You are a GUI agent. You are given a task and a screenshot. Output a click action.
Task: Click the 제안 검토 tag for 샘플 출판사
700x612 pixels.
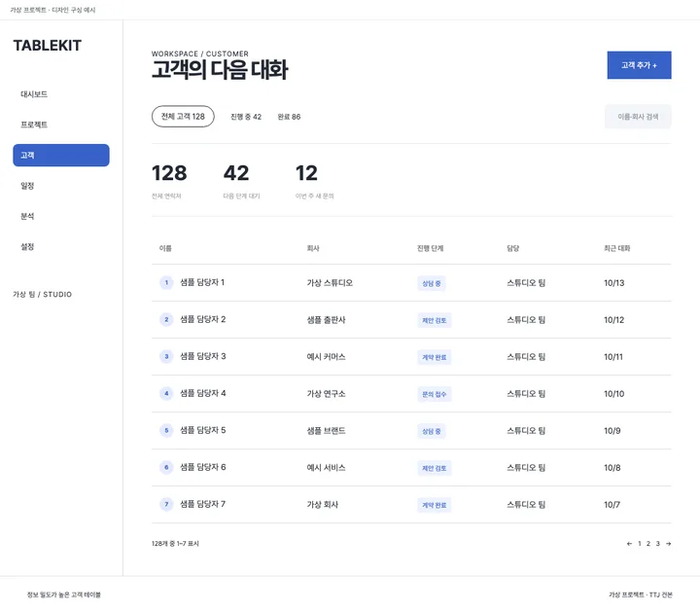(x=435, y=320)
